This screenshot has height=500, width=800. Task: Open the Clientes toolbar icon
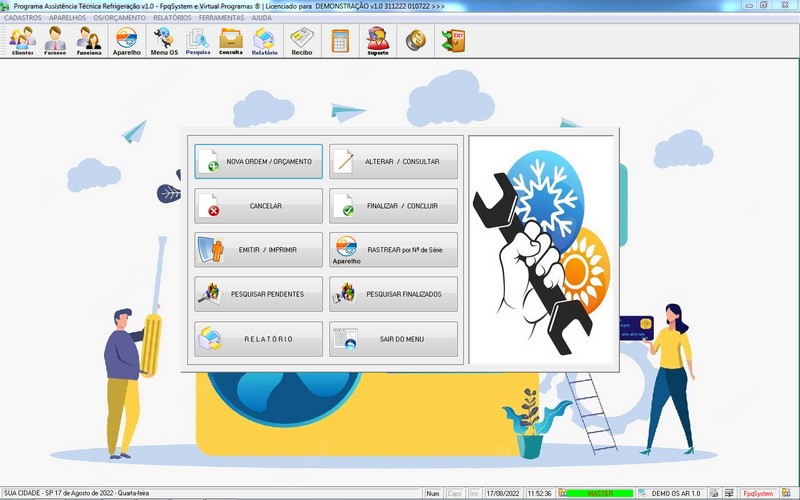22,41
